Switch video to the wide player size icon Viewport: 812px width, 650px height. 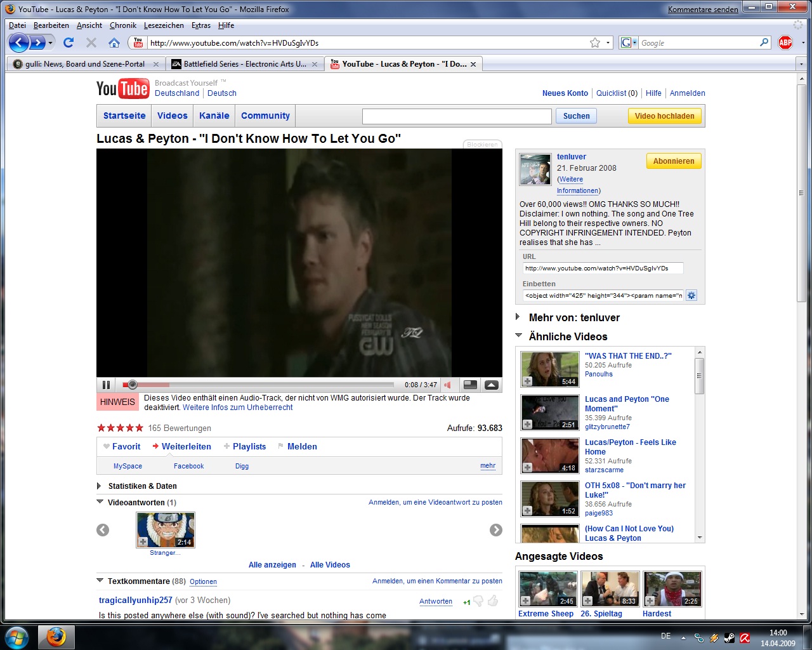pos(470,385)
